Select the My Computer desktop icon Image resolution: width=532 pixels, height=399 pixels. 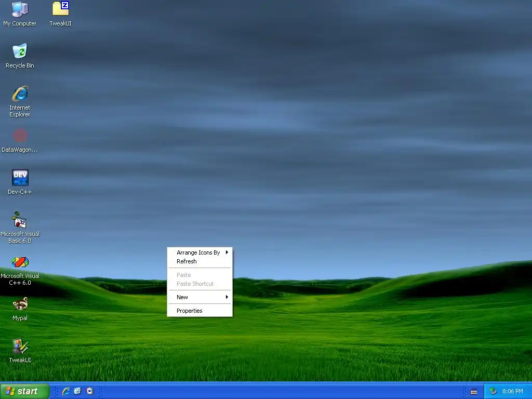(x=20, y=14)
